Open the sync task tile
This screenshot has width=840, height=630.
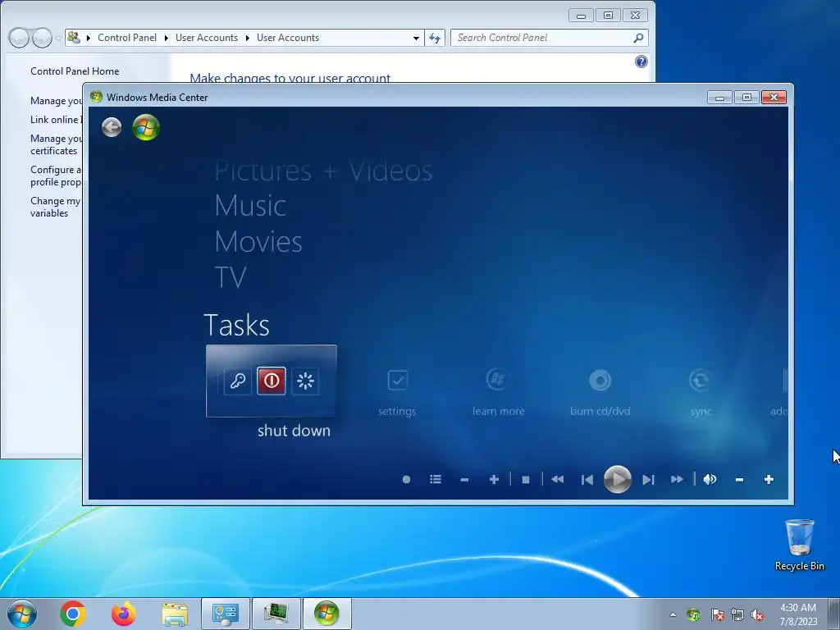point(701,392)
